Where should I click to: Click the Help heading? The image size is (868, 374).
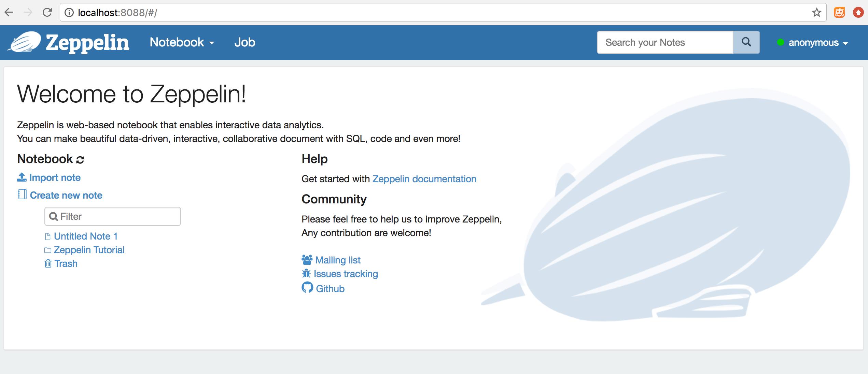pyautogui.click(x=314, y=159)
